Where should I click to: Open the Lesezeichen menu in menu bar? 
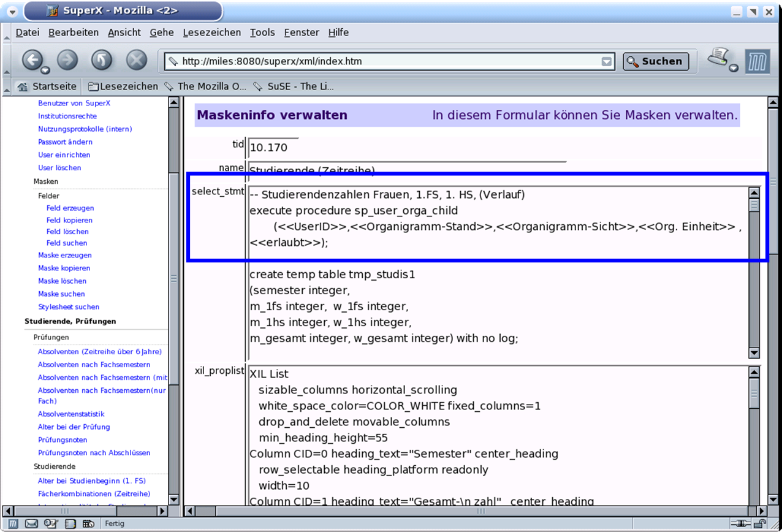(211, 32)
